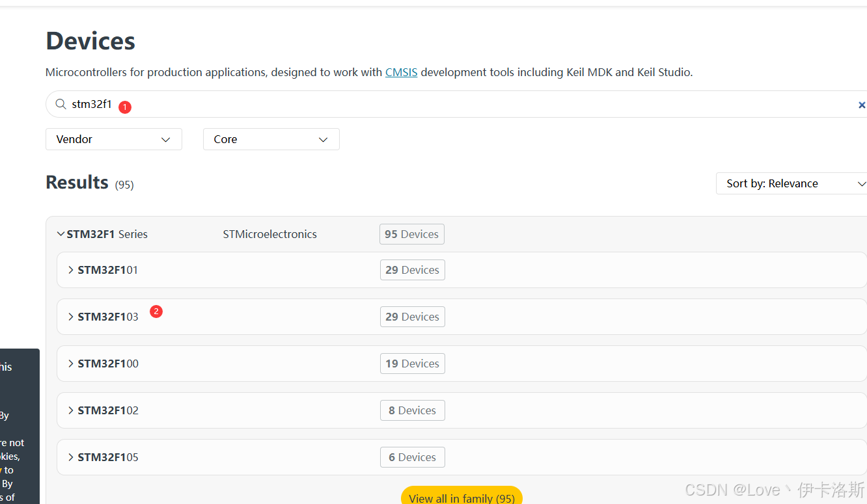Click the STMicroelectronics vendor name
867x504 pixels.
tap(270, 234)
